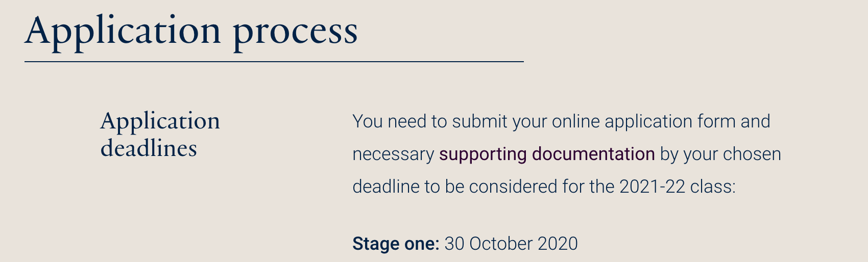Click the 2021-22 class text

tap(677, 187)
